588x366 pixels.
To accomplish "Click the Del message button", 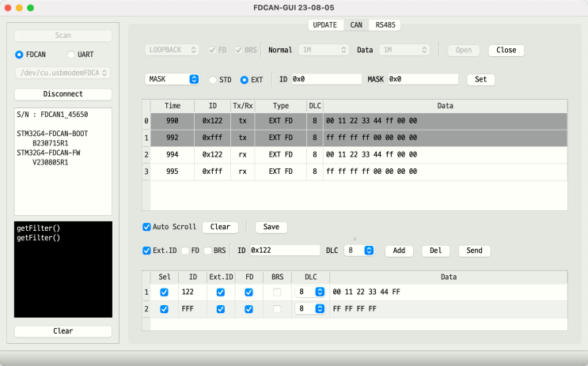I will coord(435,251).
